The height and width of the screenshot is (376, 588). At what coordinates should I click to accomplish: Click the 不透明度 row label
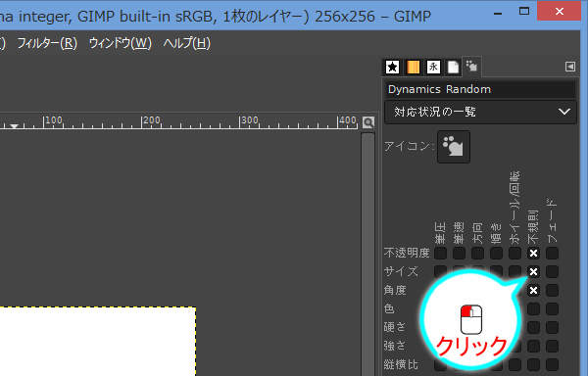[x=407, y=254]
